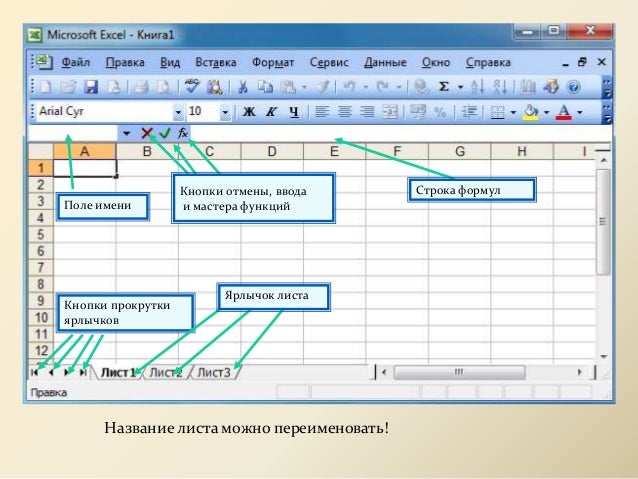Copy selection with the Copy icon
The image size is (638, 479).
265,87
